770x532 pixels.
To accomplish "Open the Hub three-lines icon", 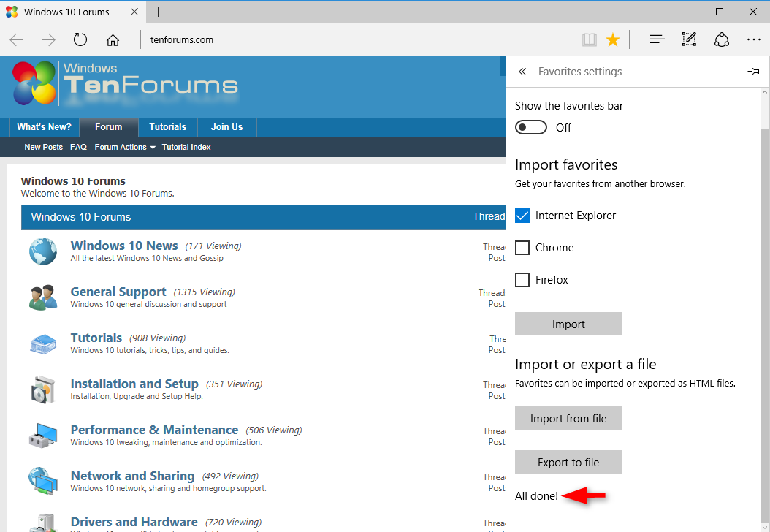I will 657,39.
